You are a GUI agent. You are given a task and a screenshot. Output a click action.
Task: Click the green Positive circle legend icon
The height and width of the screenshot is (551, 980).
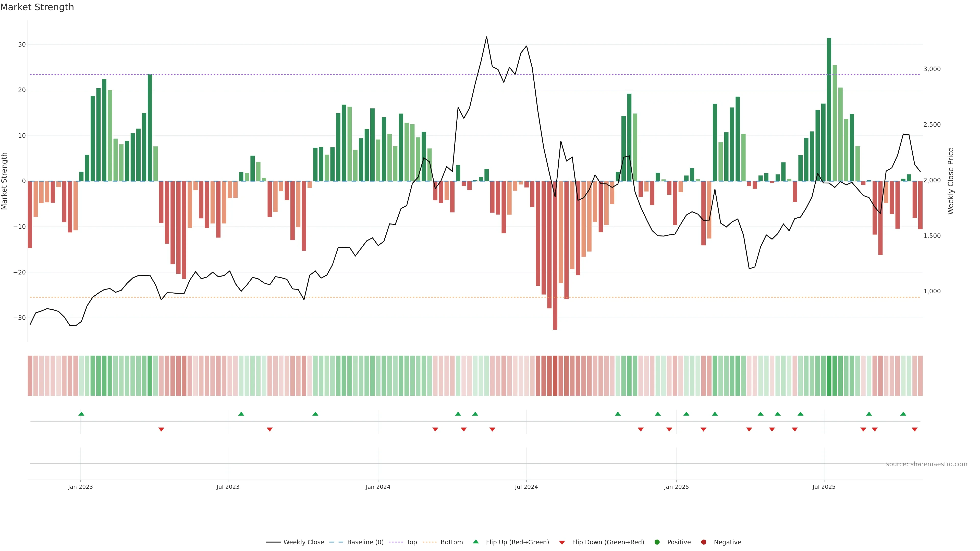coord(657,542)
